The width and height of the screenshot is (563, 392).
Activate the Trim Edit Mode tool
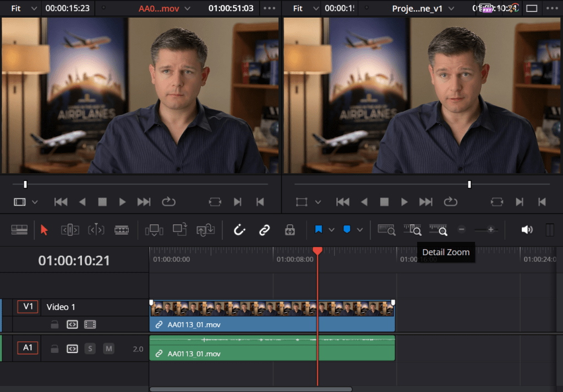coord(70,230)
